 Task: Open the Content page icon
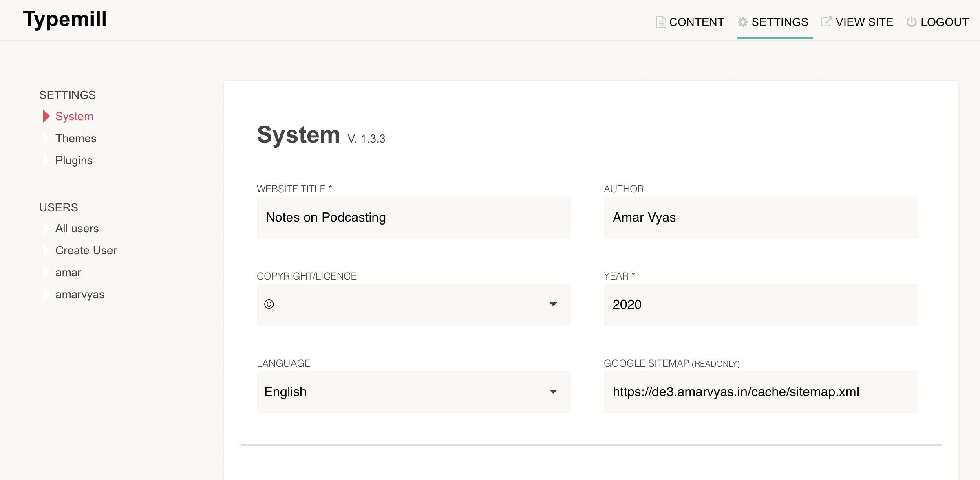(661, 22)
